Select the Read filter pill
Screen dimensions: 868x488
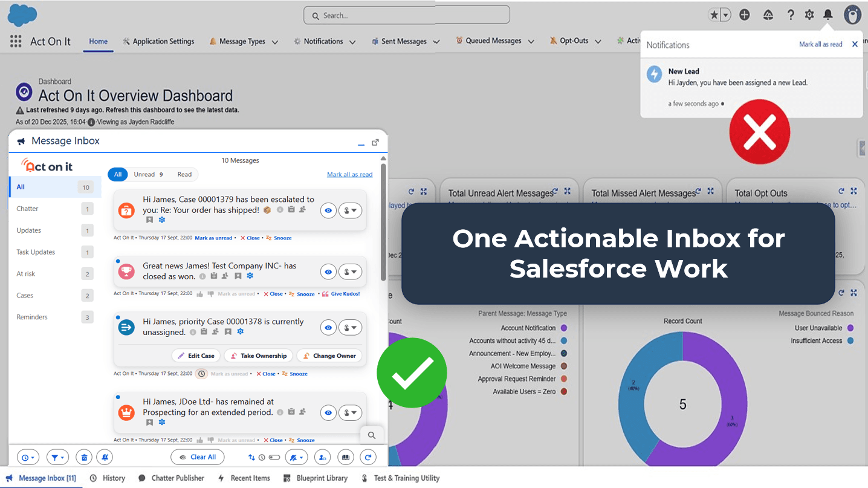[x=184, y=174]
